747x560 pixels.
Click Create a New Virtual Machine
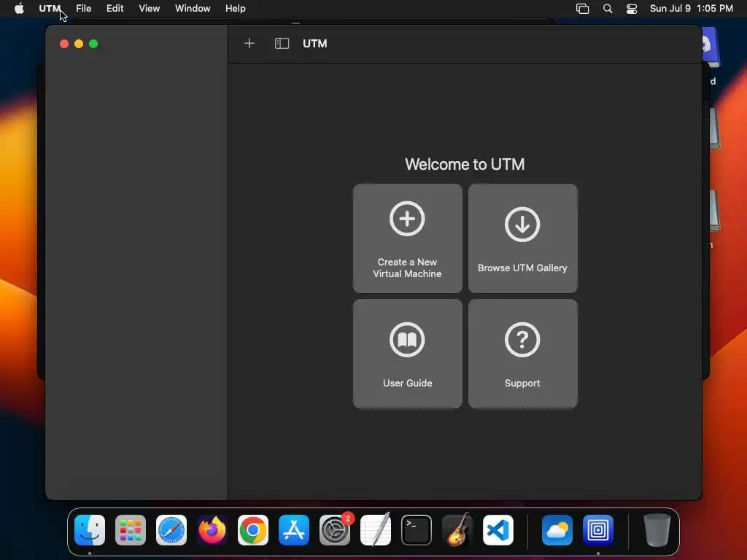407,238
